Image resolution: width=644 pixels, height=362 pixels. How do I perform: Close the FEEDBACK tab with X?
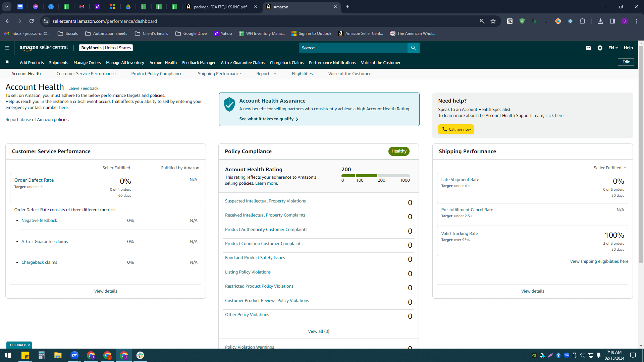29,345
